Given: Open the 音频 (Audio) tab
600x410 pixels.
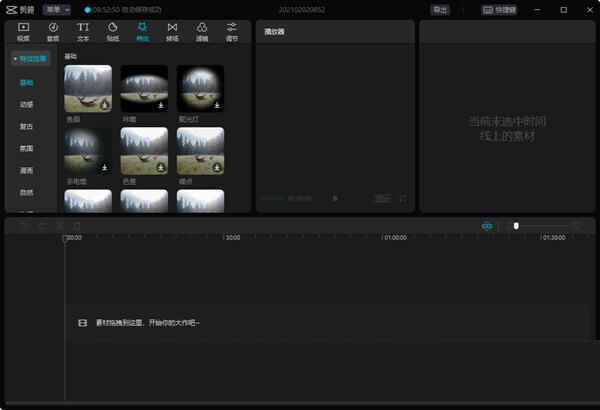Looking at the screenshot, I should [x=53, y=31].
